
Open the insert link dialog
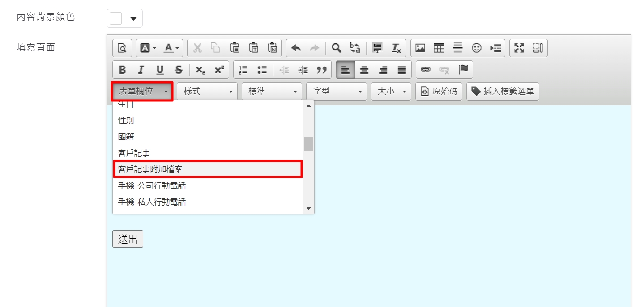click(426, 70)
